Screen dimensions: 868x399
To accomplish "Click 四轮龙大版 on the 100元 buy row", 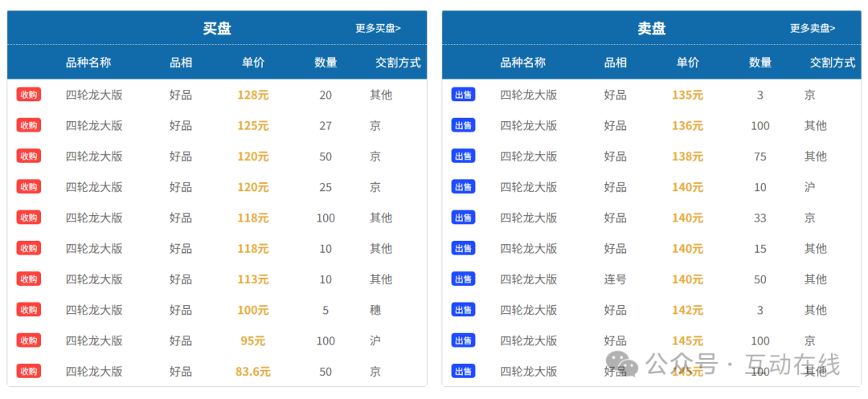I will (94, 310).
